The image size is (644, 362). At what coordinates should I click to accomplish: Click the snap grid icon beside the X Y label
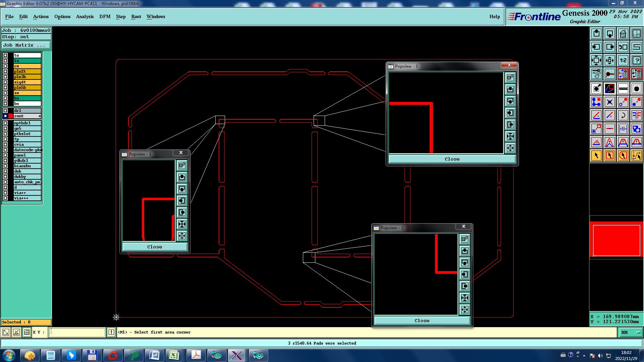(x=27, y=332)
